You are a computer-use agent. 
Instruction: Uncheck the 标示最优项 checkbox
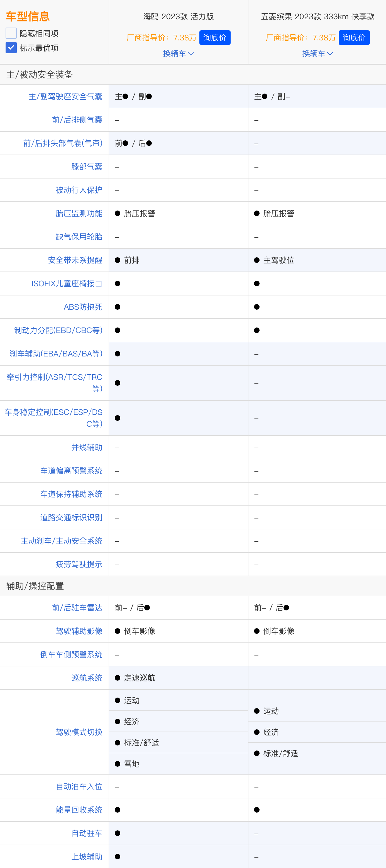11,48
